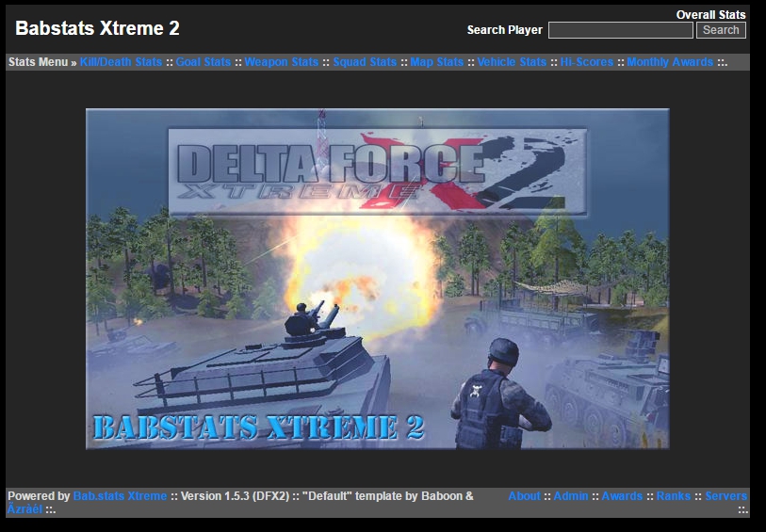Image resolution: width=766 pixels, height=532 pixels.
Task: Go to Weapon Stats
Action: 282,62
